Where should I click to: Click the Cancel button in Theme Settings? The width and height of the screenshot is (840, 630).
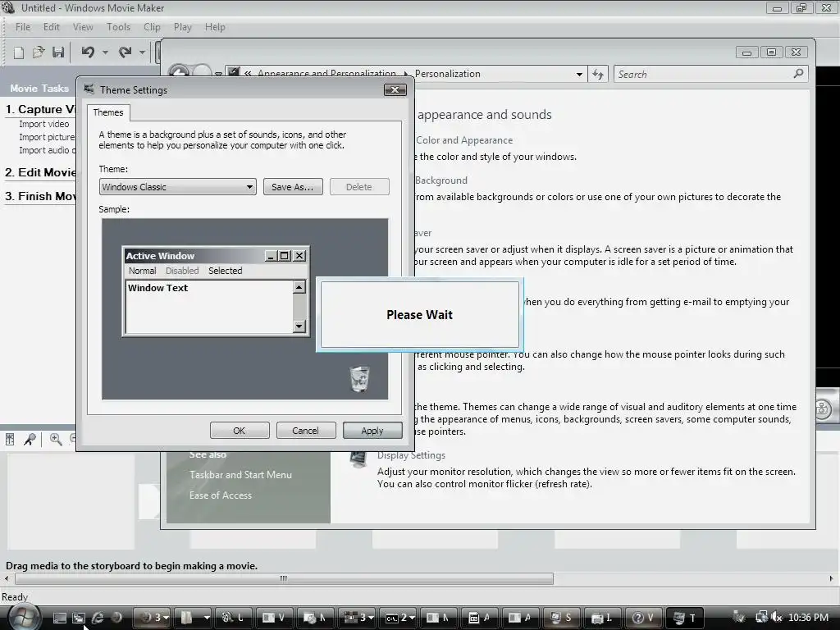click(x=305, y=431)
